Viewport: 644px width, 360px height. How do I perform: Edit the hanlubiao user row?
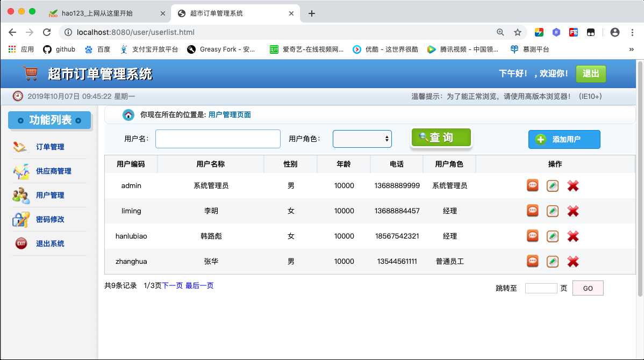coord(553,236)
